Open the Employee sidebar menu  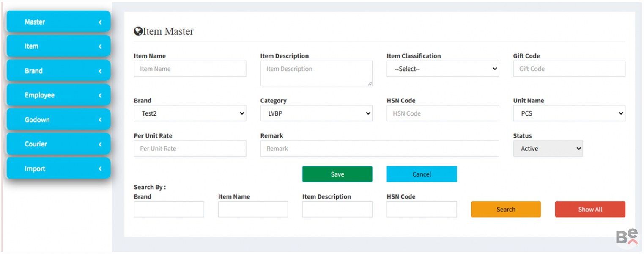(x=58, y=95)
